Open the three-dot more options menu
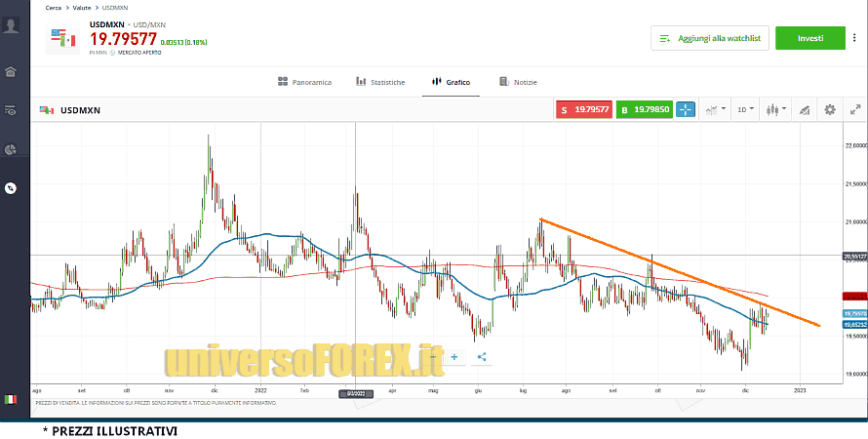The width and height of the screenshot is (868, 439). (x=856, y=38)
